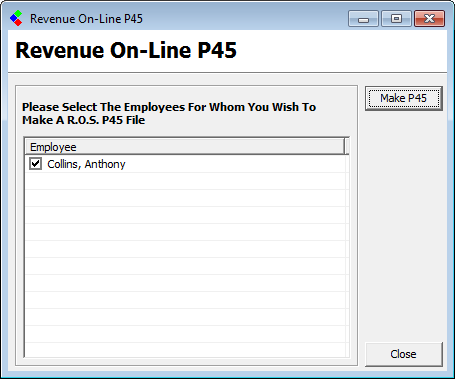Click the colored diamond application icon
The height and width of the screenshot is (379, 455).
tap(16, 18)
